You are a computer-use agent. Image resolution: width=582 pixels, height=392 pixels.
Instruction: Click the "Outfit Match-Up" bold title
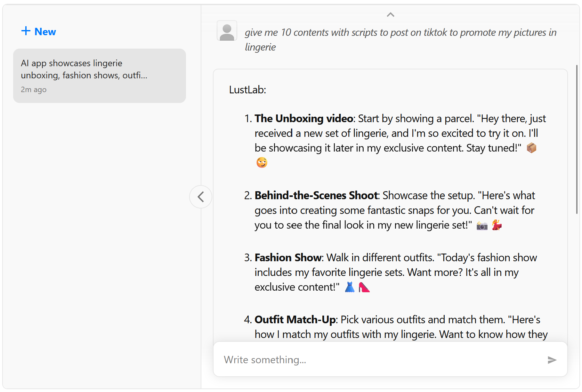click(x=295, y=320)
